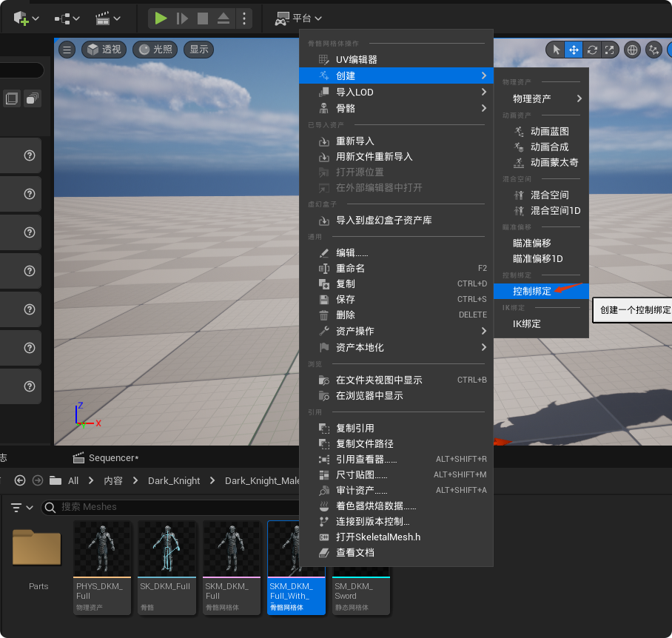Viewport: 672px width, 638px height.
Task: Click the Eject button in toolbar
Action: pyautogui.click(x=224, y=19)
